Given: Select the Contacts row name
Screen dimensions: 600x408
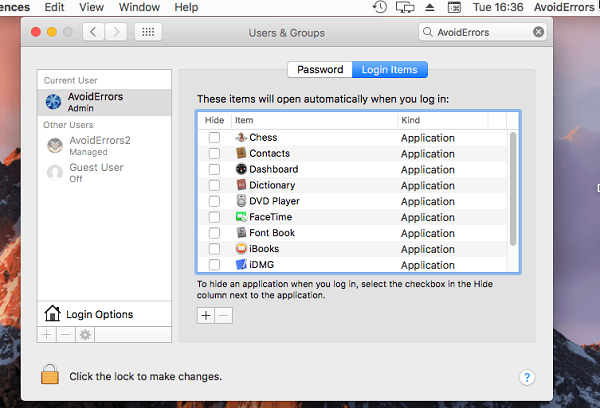Looking at the screenshot, I should 269,153.
